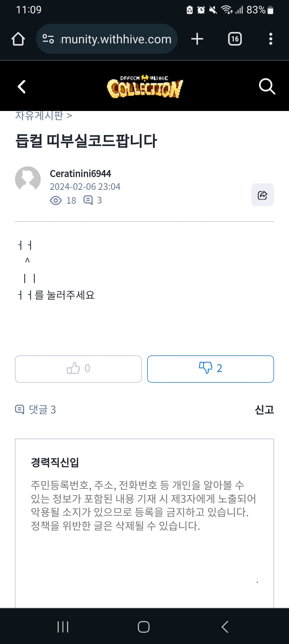
Task: Tap the Collection logo banner
Action: 144,86
